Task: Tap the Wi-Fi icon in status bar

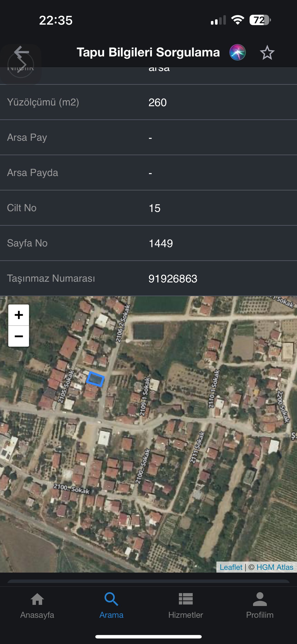Action: point(238,20)
